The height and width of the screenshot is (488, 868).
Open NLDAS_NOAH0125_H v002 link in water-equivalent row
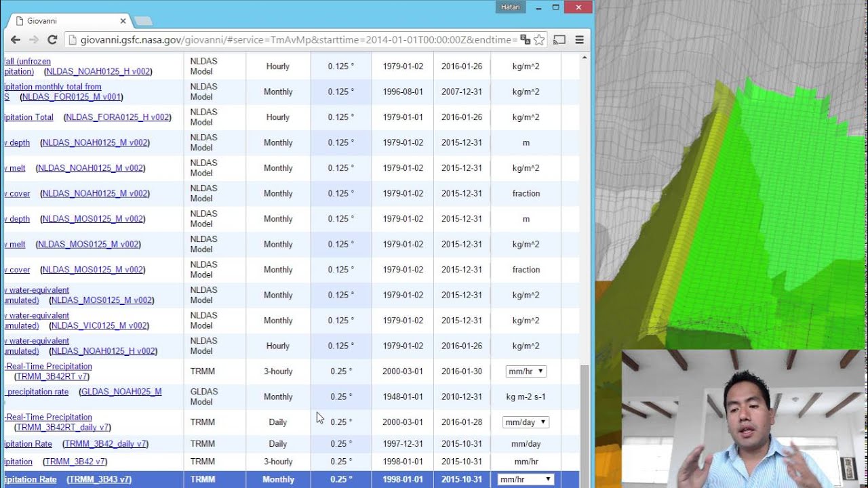103,351
